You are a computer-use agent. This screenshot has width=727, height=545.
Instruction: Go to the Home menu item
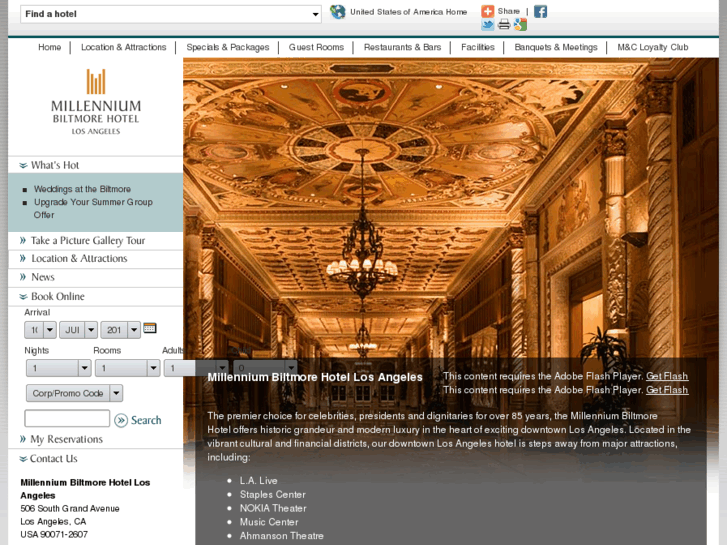50,47
